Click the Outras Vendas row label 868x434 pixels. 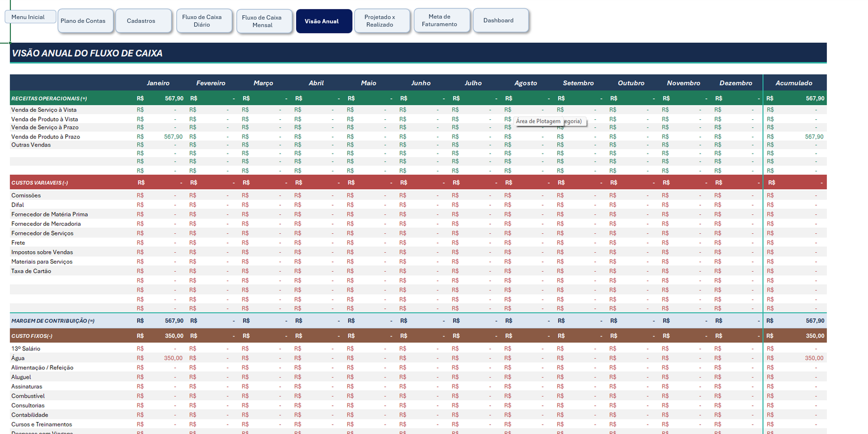coord(31,145)
